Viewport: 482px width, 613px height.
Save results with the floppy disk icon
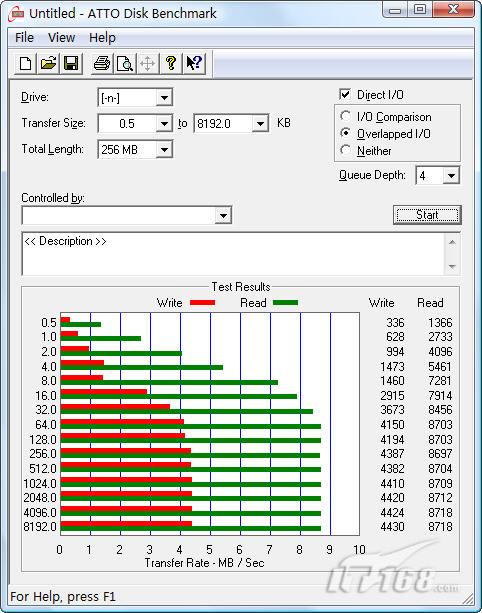(x=71, y=63)
